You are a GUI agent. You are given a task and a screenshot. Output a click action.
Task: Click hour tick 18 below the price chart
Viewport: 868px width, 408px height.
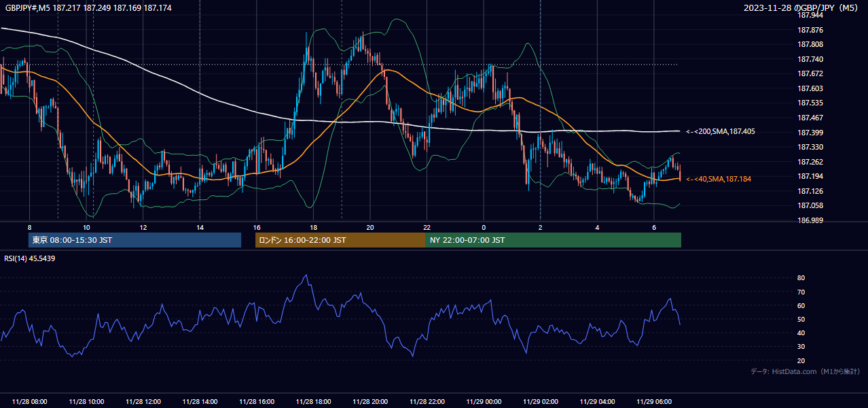pyautogui.click(x=313, y=227)
